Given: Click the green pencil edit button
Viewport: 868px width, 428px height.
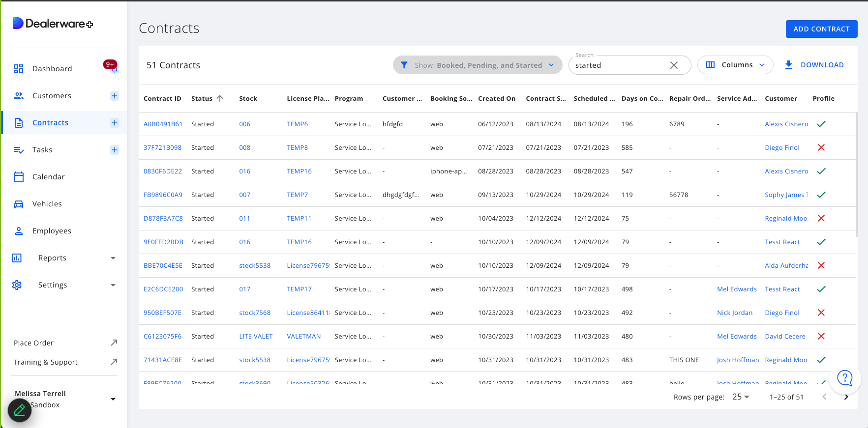Looking at the screenshot, I should coord(20,410).
